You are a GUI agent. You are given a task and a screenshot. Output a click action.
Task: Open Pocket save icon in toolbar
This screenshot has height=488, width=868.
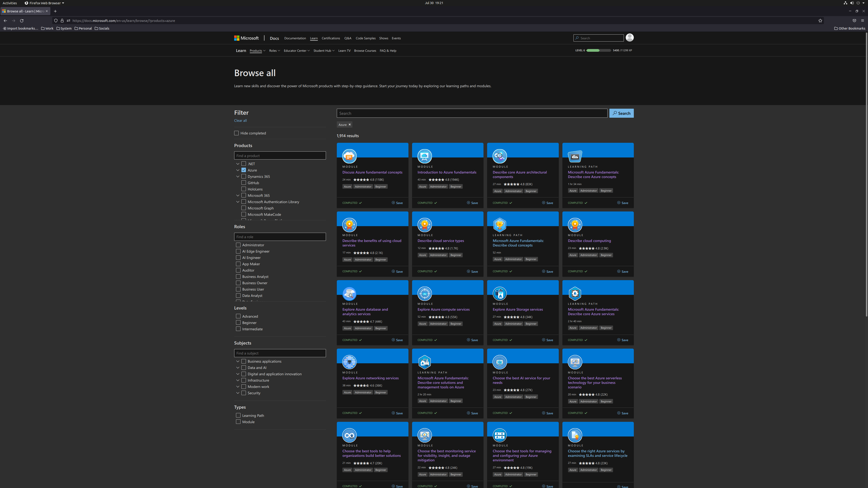point(854,21)
